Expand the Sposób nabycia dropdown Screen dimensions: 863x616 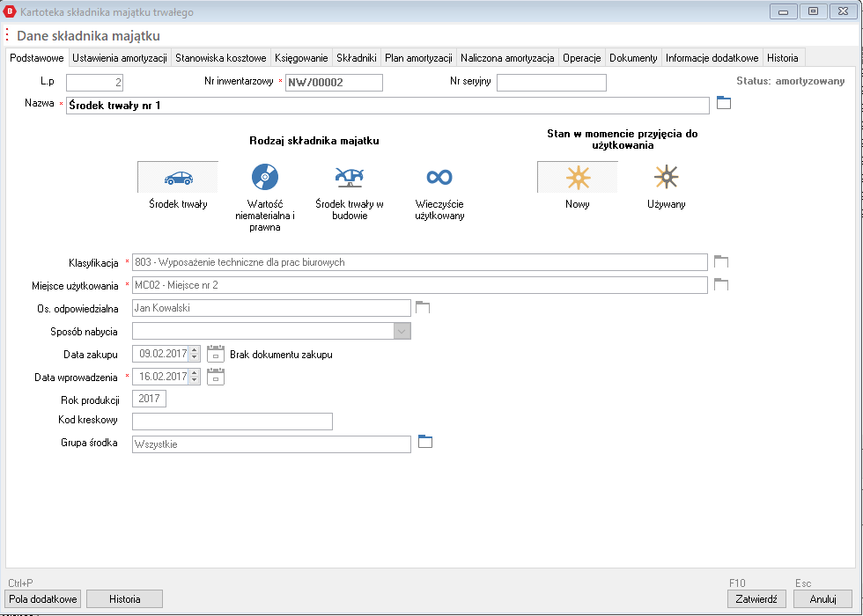pyautogui.click(x=402, y=331)
